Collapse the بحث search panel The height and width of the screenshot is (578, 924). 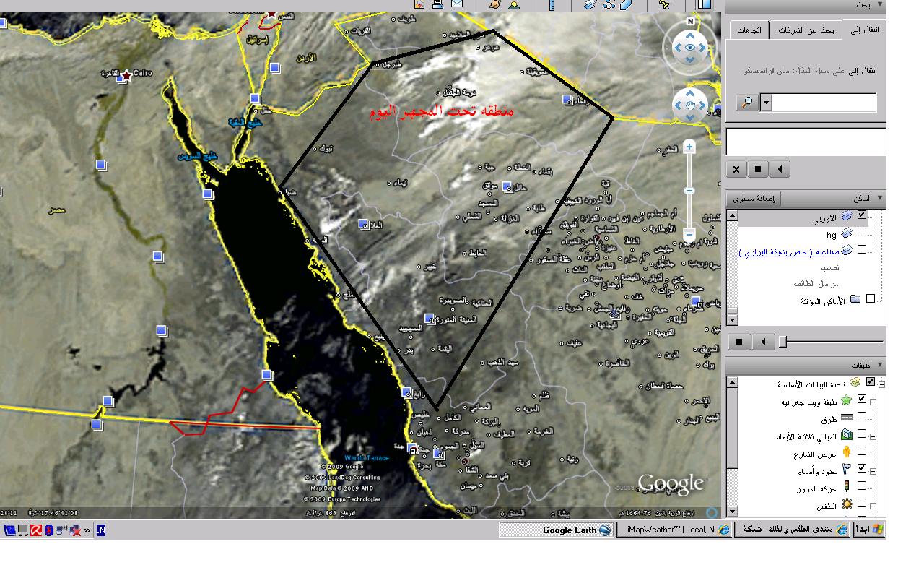(879, 5)
